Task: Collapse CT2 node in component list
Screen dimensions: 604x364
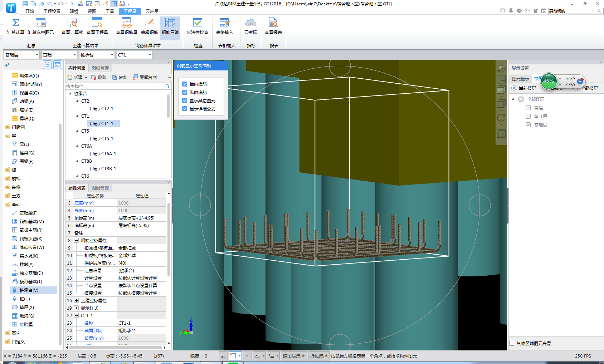Action: click(x=78, y=101)
